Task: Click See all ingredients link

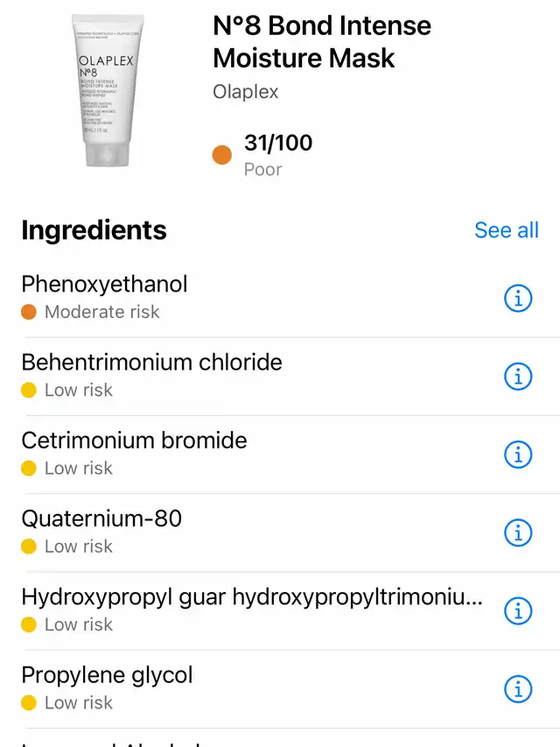Action: pos(507,230)
